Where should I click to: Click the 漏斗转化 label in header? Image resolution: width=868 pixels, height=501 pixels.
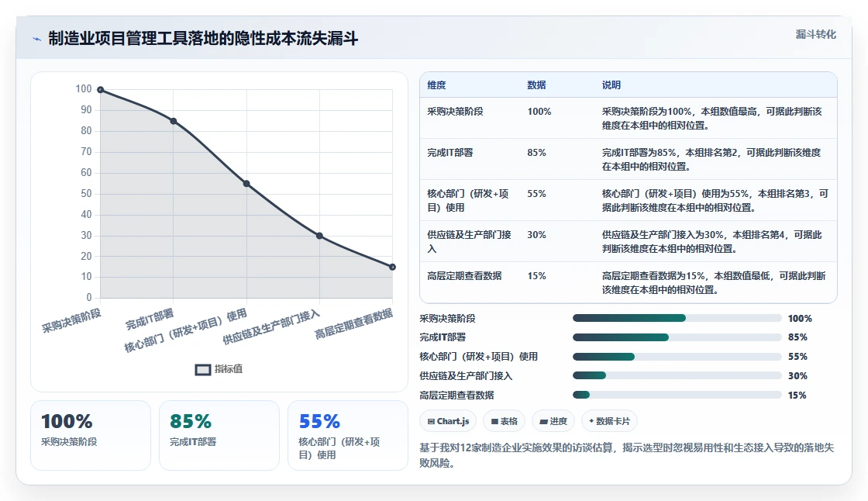pyautogui.click(x=815, y=34)
